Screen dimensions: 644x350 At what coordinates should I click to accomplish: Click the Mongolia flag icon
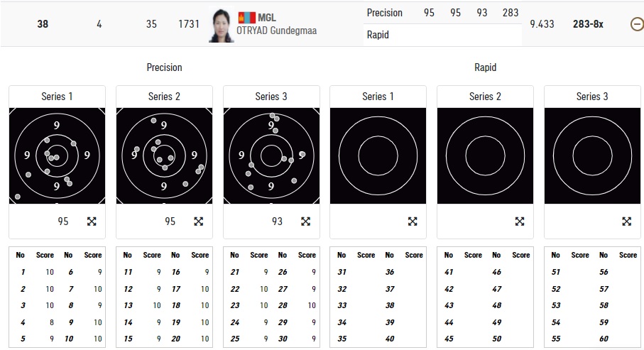click(246, 17)
